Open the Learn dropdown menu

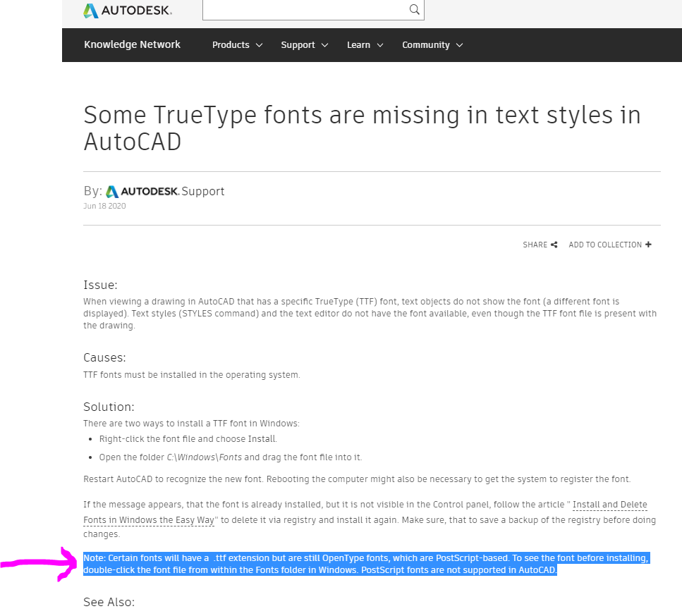click(359, 44)
